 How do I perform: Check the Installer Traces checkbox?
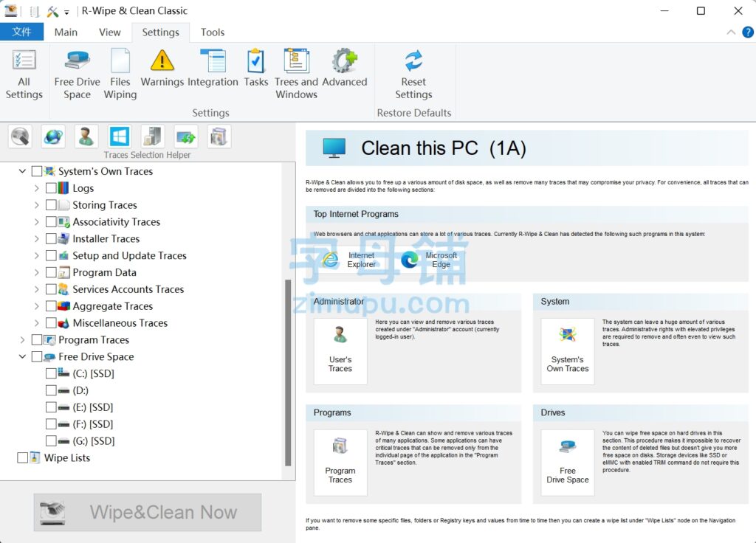click(51, 238)
